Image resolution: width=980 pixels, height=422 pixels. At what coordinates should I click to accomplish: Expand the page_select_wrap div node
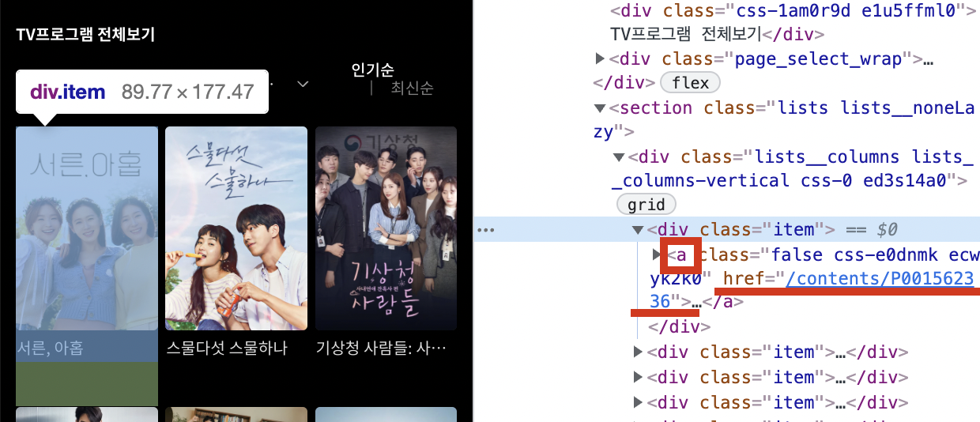click(x=601, y=59)
